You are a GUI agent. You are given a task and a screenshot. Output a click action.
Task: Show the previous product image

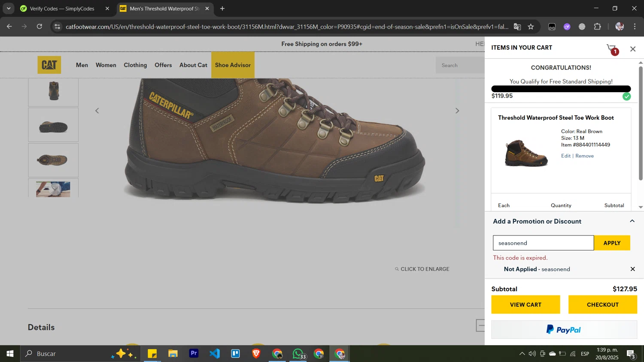pyautogui.click(x=97, y=111)
